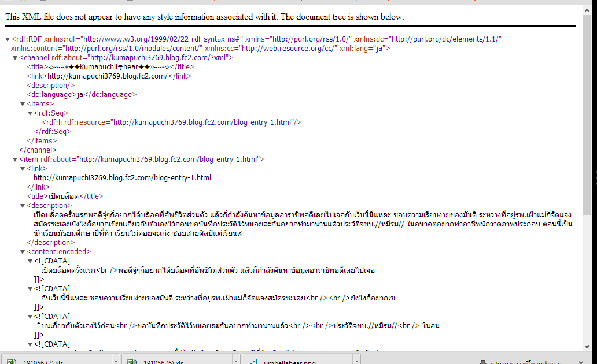The width and height of the screenshot is (597, 364).
Task: Click the vertical scrollbar thumb
Action: point(587,114)
